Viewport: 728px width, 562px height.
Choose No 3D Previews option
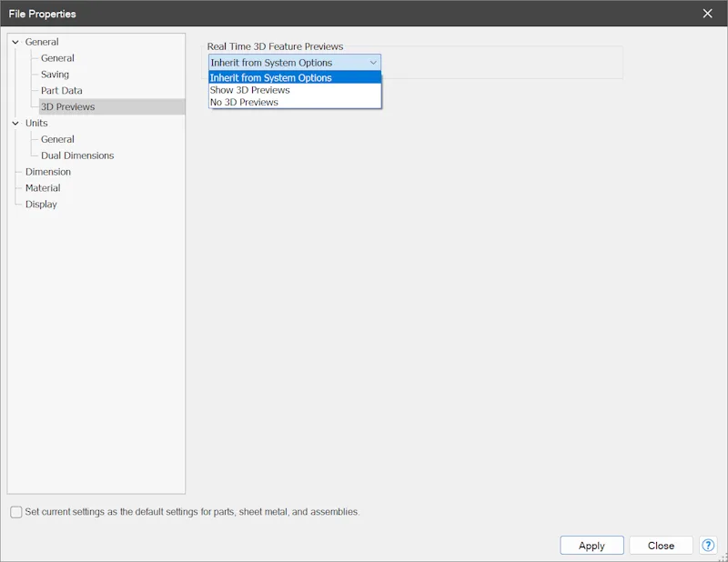(295, 102)
